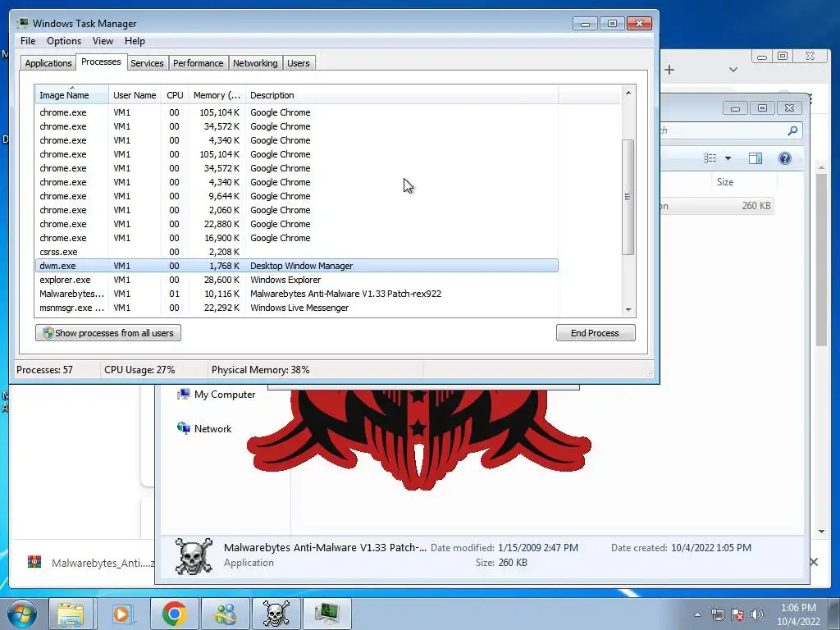
Task: Sort by the Memory column header
Action: pyautogui.click(x=217, y=95)
